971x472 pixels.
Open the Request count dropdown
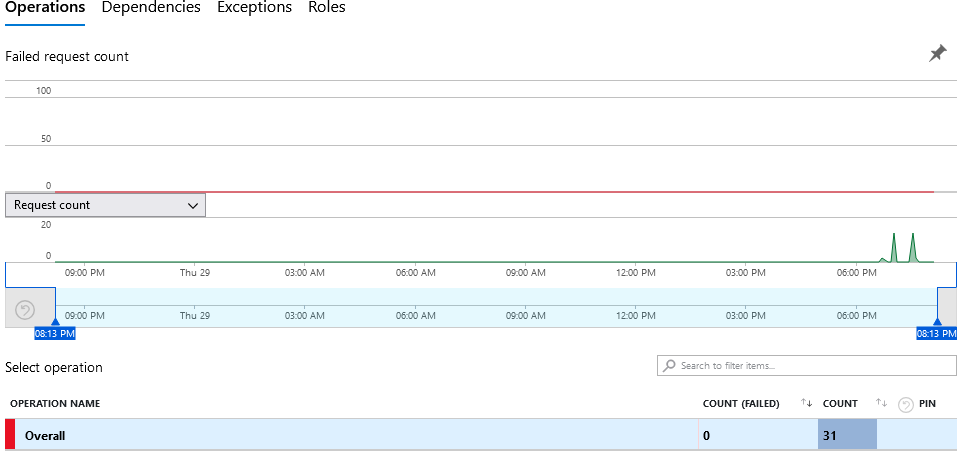[x=105, y=205]
